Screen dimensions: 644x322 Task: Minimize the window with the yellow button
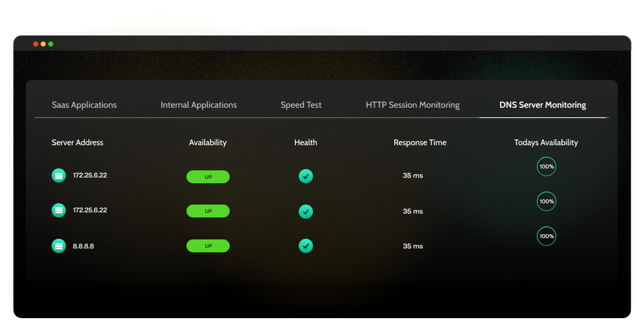tap(43, 44)
